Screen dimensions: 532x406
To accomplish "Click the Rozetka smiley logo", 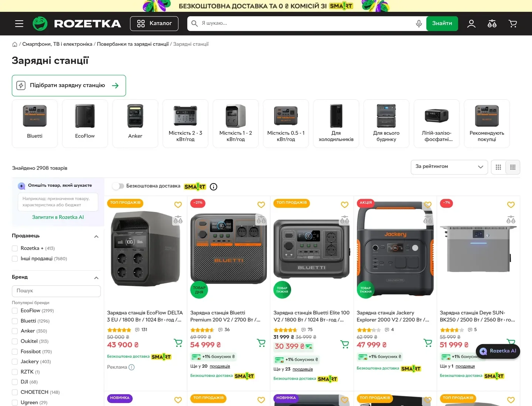I will (x=40, y=24).
